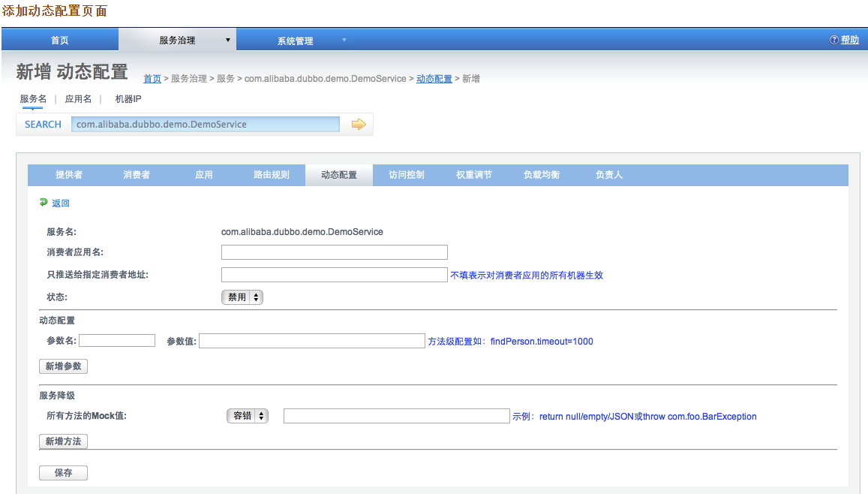Switch to the 消费者 tab
868x494 pixels.
[137, 175]
